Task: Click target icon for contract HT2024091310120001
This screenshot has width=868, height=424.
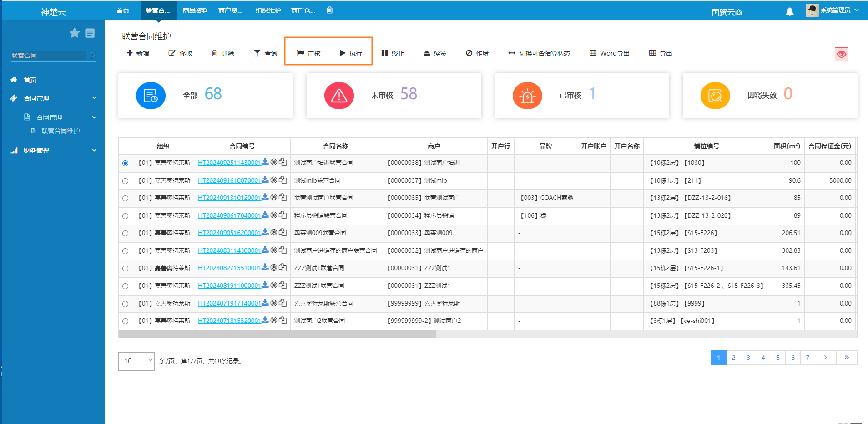Action: click(x=274, y=197)
